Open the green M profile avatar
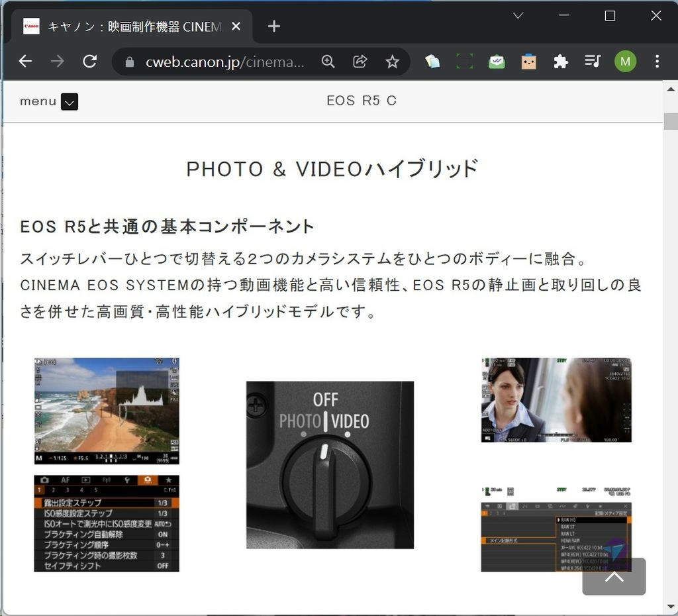The height and width of the screenshot is (616, 678). pyautogui.click(x=625, y=62)
